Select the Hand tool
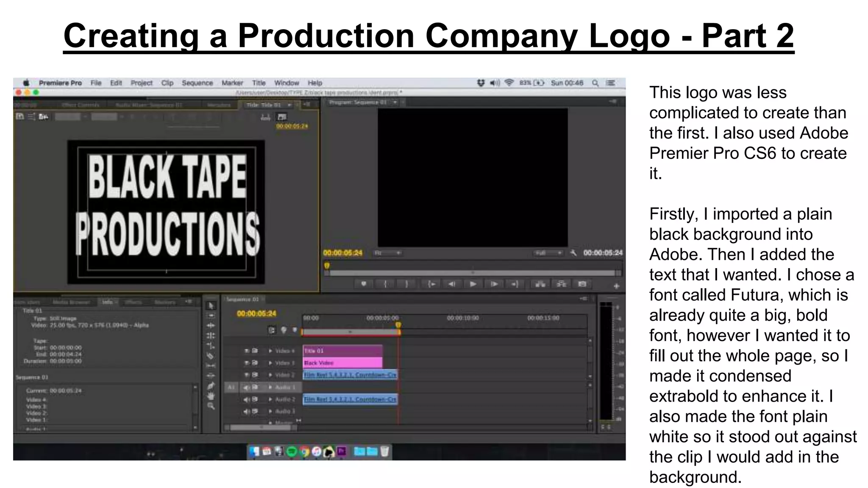Screen dimensions: 868x488 pyautogui.click(x=211, y=396)
